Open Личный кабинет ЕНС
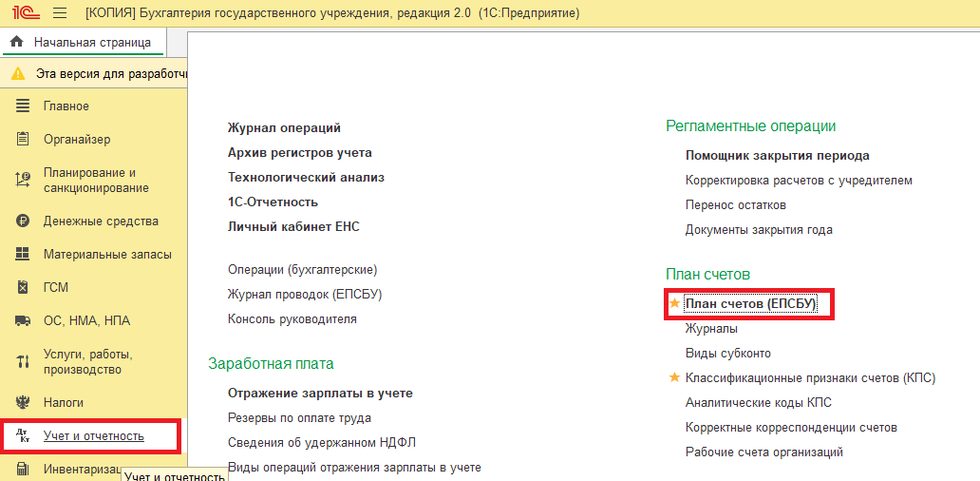 point(293,227)
